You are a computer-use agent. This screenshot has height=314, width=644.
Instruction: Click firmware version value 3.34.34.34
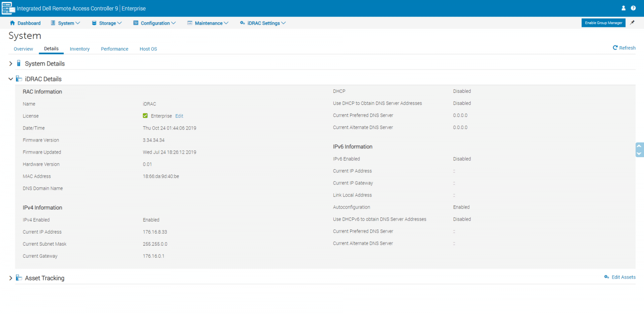click(x=154, y=140)
